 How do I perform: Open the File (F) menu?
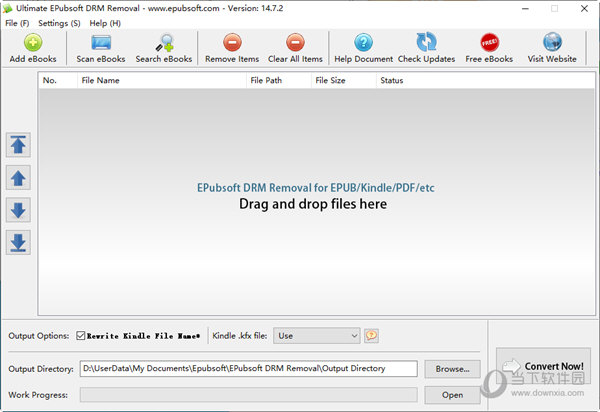(17, 23)
